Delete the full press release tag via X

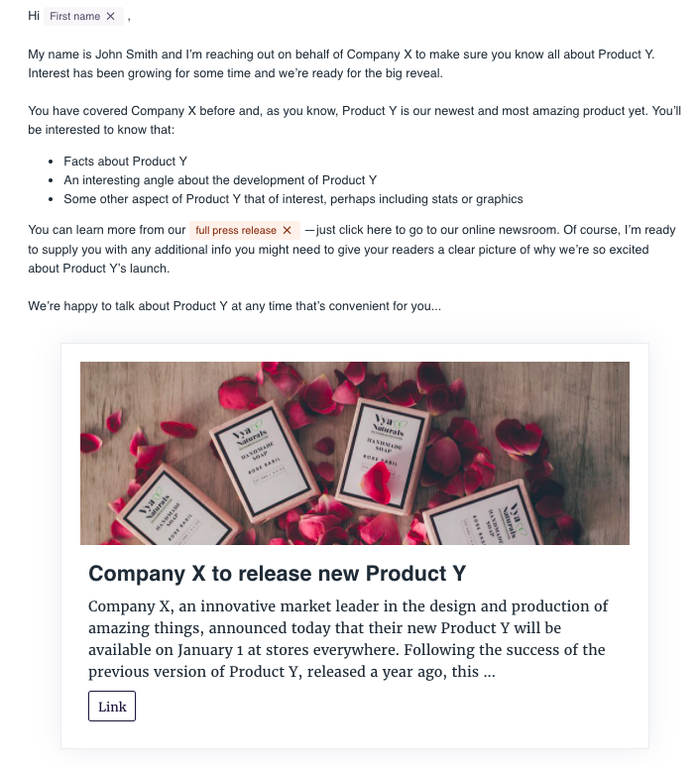tap(287, 230)
